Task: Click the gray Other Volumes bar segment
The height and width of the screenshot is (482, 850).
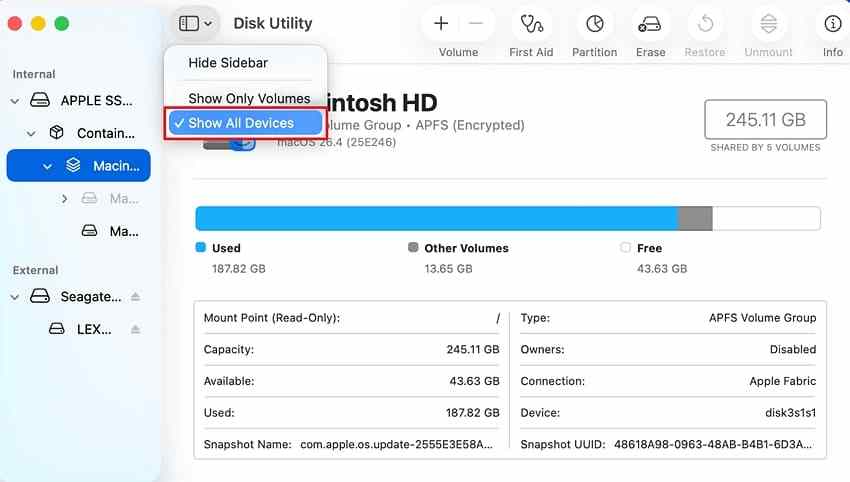Action: (x=696, y=218)
